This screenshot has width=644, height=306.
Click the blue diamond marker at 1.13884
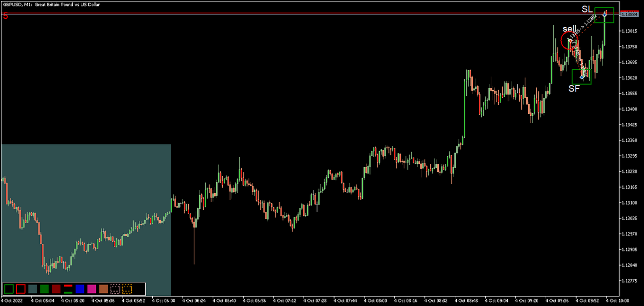(605, 15)
